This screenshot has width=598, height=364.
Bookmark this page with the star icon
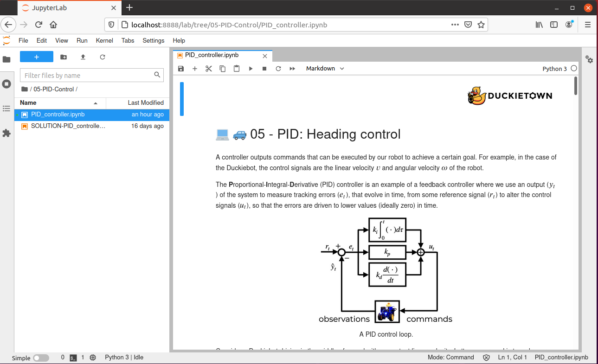(481, 25)
